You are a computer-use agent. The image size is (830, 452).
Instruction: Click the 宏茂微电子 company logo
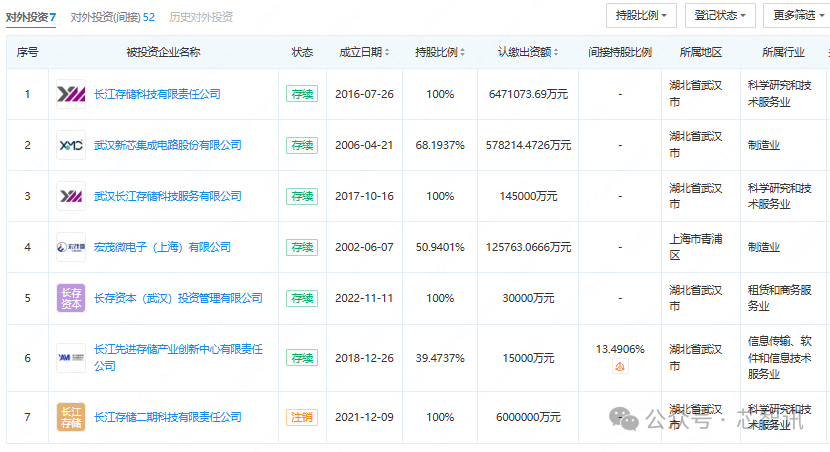tap(71, 247)
